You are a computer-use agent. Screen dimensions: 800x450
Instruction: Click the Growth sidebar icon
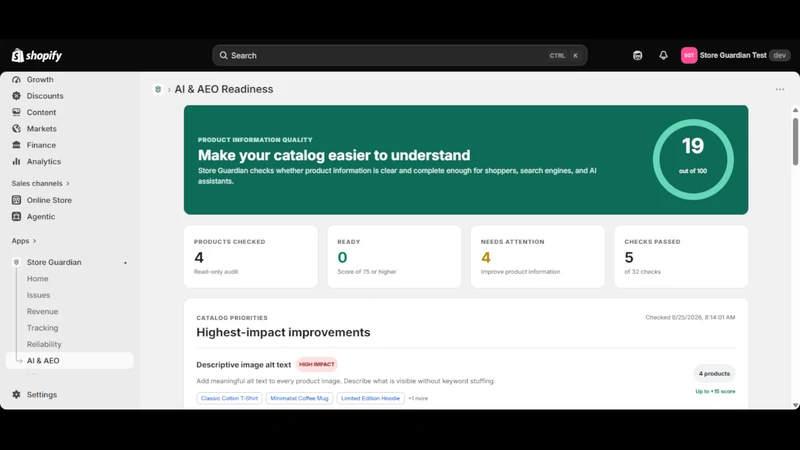(16, 80)
